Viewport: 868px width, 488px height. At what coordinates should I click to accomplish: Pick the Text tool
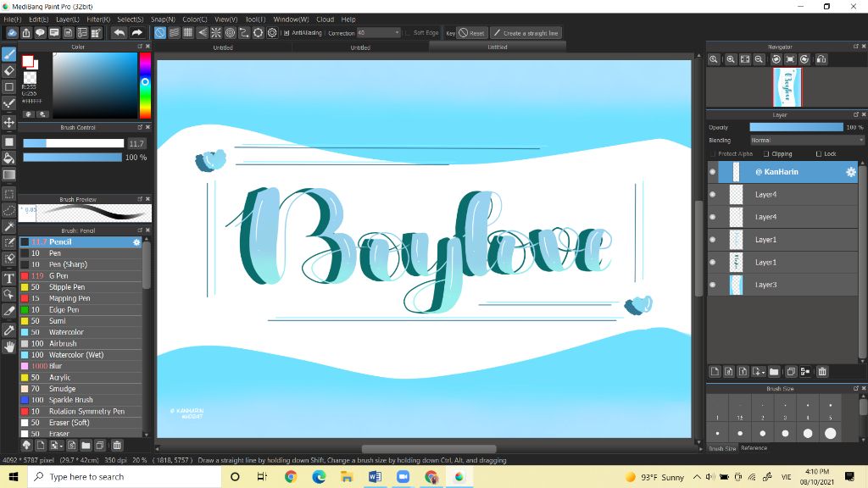(x=9, y=278)
